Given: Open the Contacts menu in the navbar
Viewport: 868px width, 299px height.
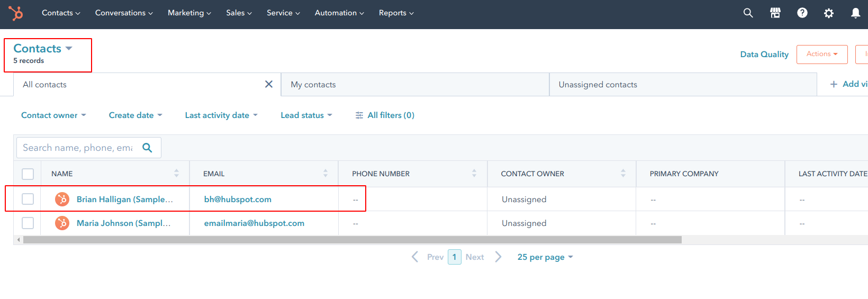Looking at the screenshot, I should pos(61,13).
